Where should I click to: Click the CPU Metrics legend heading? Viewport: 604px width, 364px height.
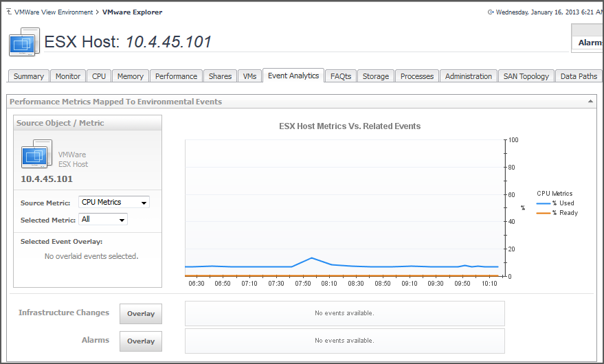555,194
